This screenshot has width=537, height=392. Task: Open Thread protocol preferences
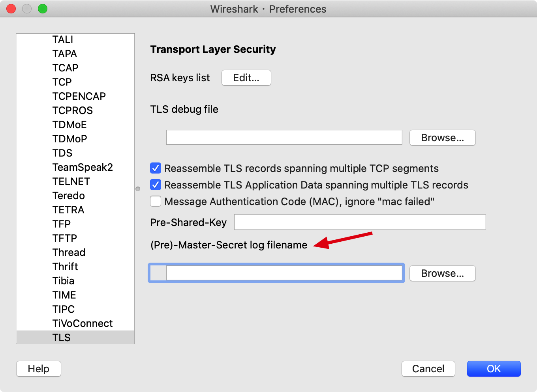[x=75, y=252]
